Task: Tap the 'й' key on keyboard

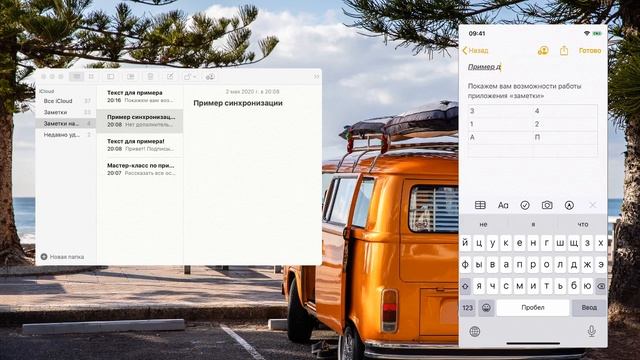Action: click(465, 243)
